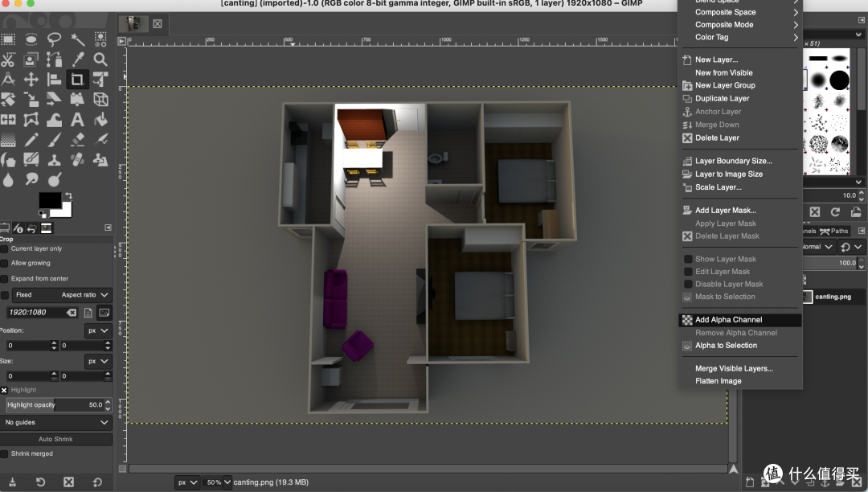
Task: Swap foreground and background colors
Action: 68,195
